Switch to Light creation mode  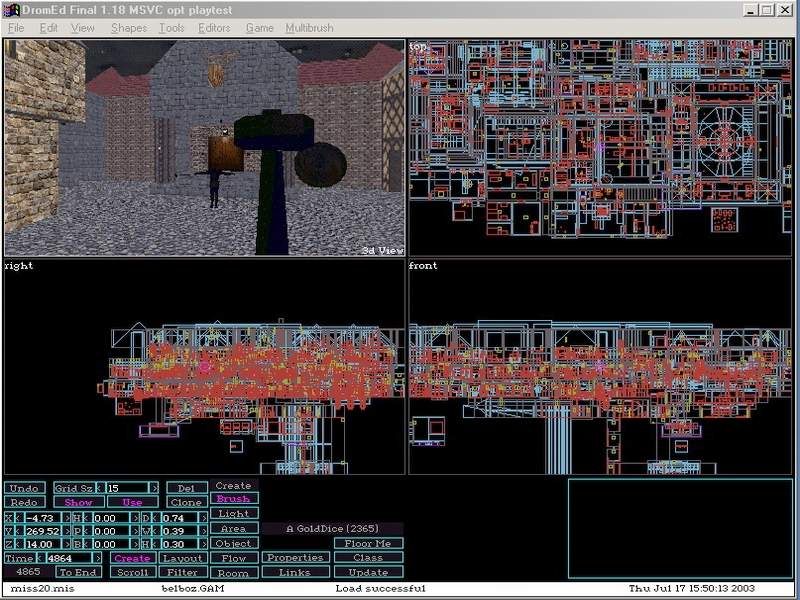[234, 513]
